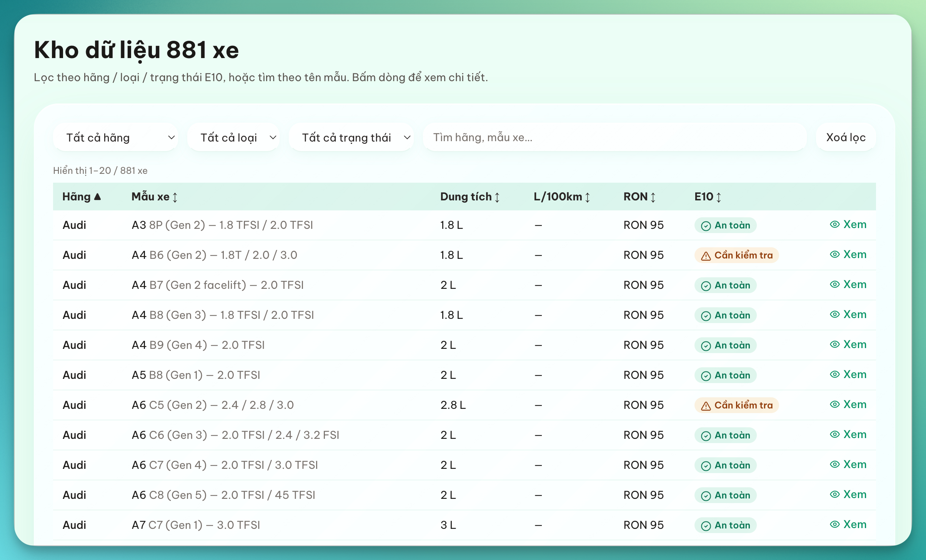The image size is (926, 560).
Task: Select model text 'A3 8P (Gen 2) — 1.8 TFSI / 2.0 TFSI'
Action: [222, 225]
